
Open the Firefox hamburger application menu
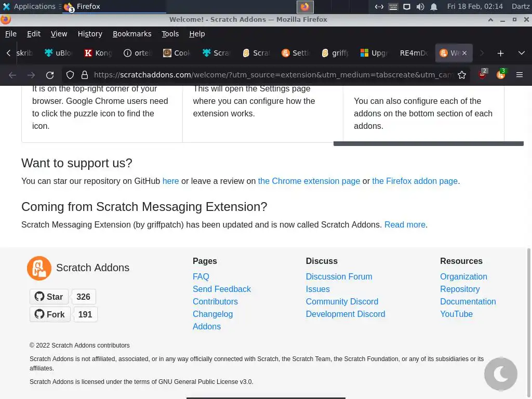(520, 75)
